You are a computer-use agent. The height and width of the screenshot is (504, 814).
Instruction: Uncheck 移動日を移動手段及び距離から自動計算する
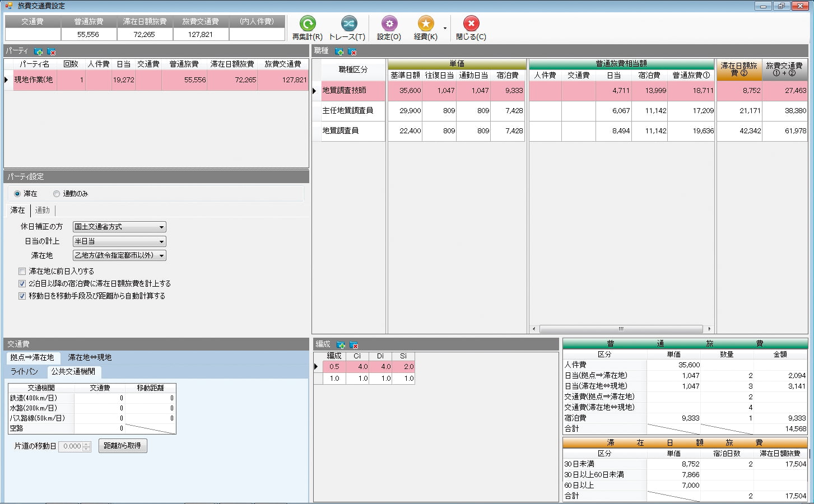coord(22,296)
